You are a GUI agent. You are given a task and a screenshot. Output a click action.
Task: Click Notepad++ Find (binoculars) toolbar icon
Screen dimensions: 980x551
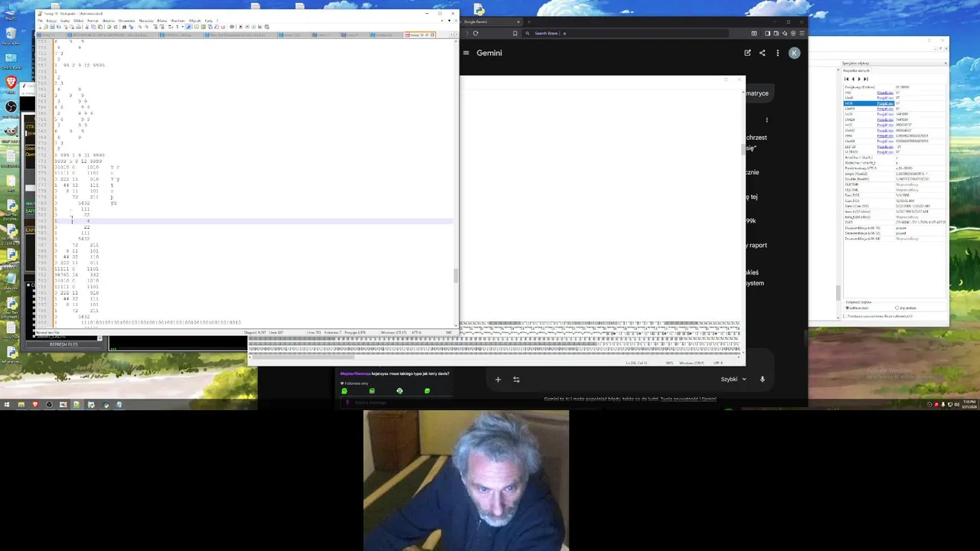point(124,27)
